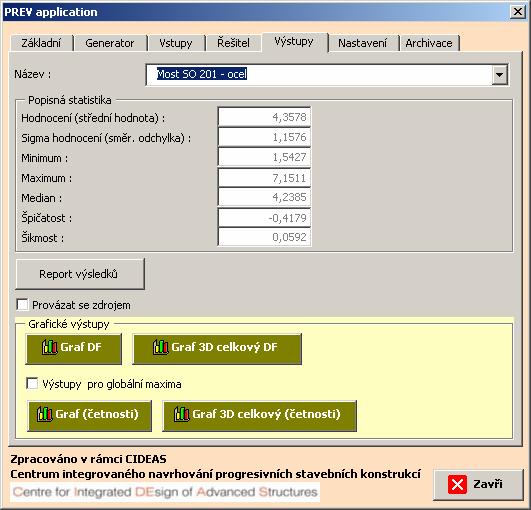Toggle Výstupy pro globální maxima checkbox
The image size is (531, 510).
(x=32, y=384)
